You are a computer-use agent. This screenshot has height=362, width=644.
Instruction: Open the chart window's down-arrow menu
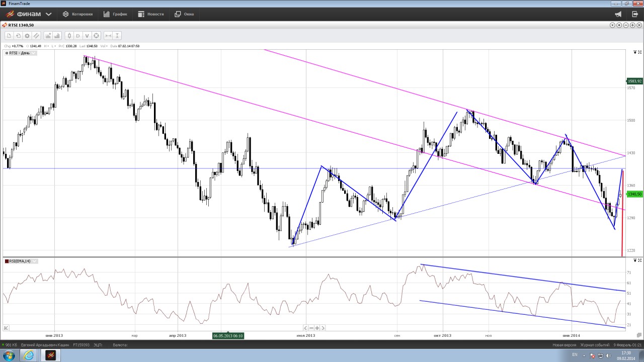613,25
